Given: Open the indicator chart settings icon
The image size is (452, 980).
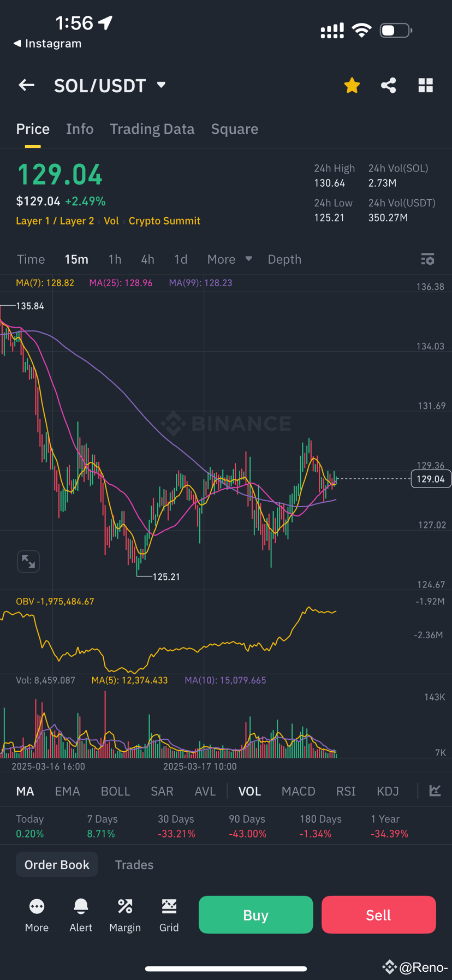Looking at the screenshot, I should pyautogui.click(x=435, y=791).
